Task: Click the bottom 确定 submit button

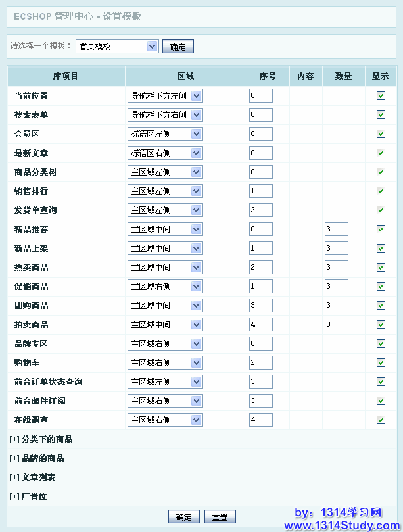Action: point(184,517)
